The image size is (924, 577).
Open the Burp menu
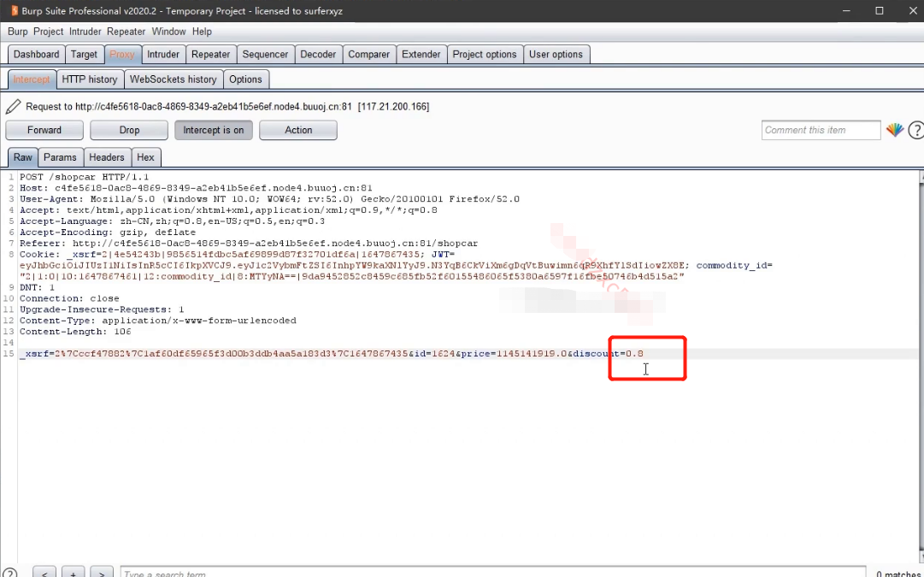tap(18, 32)
